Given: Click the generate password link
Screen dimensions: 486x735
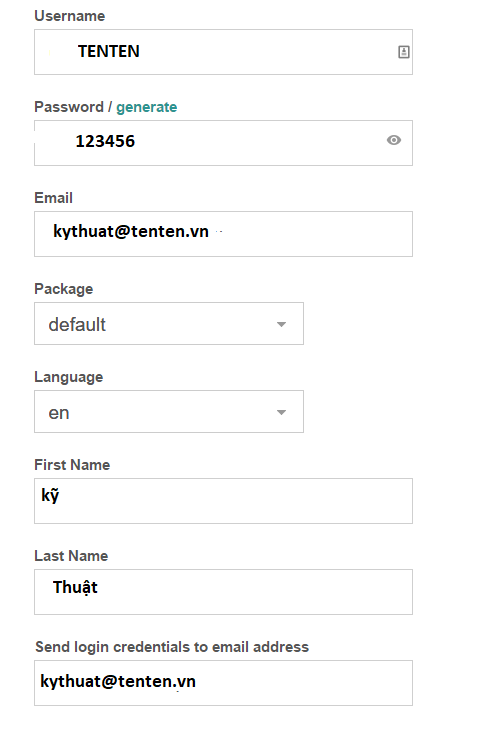Looking at the screenshot, I should 147,107.
